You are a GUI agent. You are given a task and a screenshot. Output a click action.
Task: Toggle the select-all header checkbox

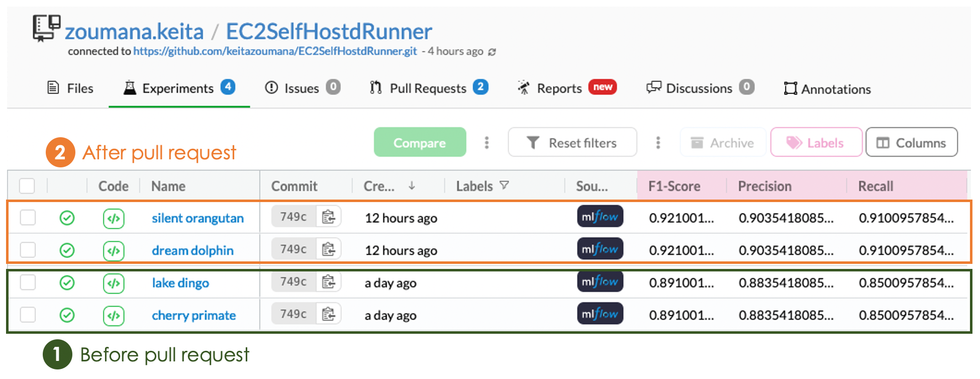coord(27,186)
